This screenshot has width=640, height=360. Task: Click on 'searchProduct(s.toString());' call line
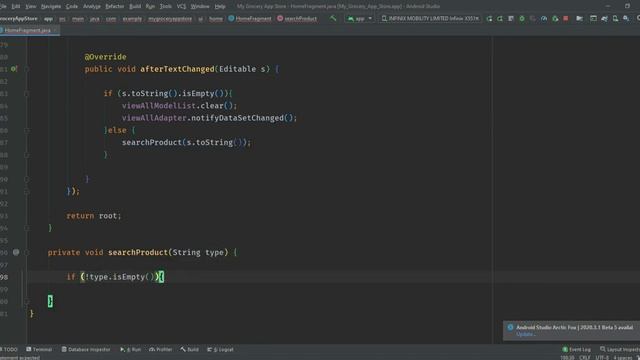(x=187, y=142)
